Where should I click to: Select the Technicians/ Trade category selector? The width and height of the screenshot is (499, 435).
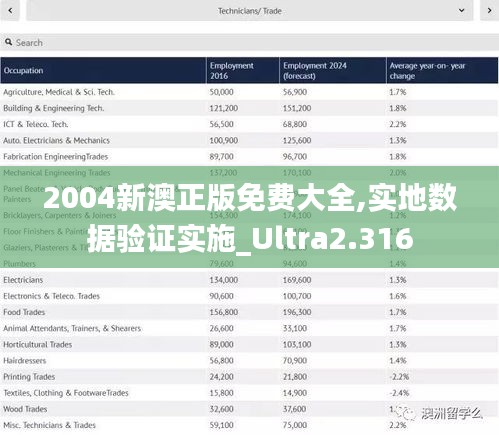(x=250, y=11)
